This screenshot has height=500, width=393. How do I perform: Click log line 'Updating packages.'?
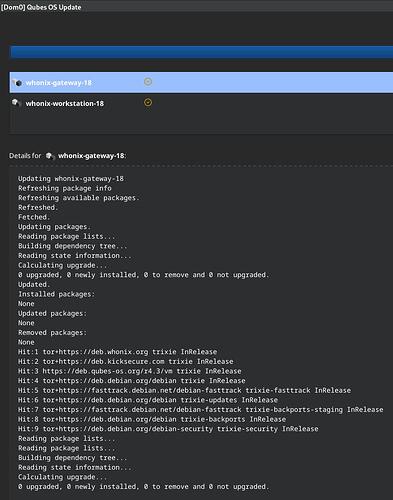pos(54,227)
